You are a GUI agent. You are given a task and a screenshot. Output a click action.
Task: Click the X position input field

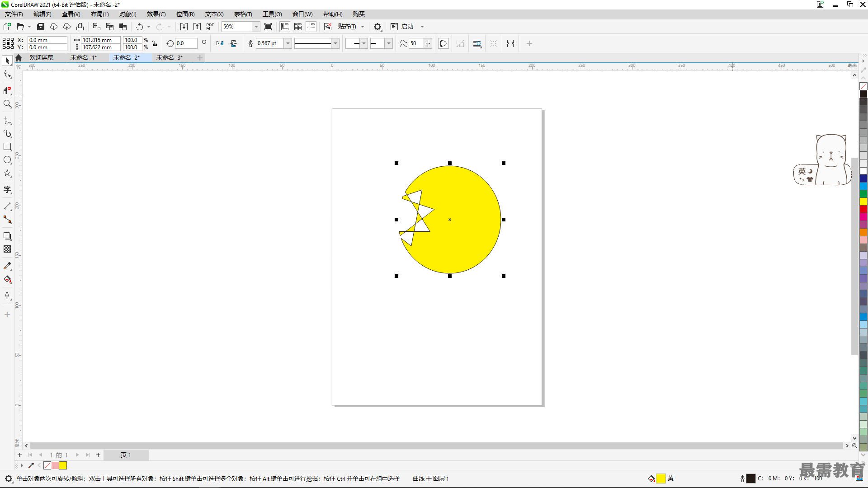click(x=47, y=40)
